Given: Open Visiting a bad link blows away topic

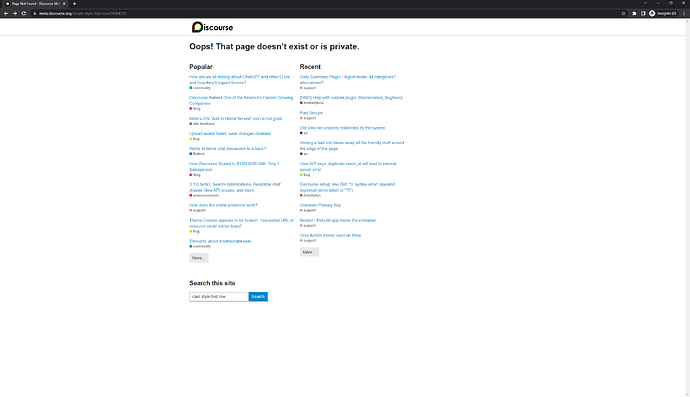Looking at the screenshot, I should point(352,146).
